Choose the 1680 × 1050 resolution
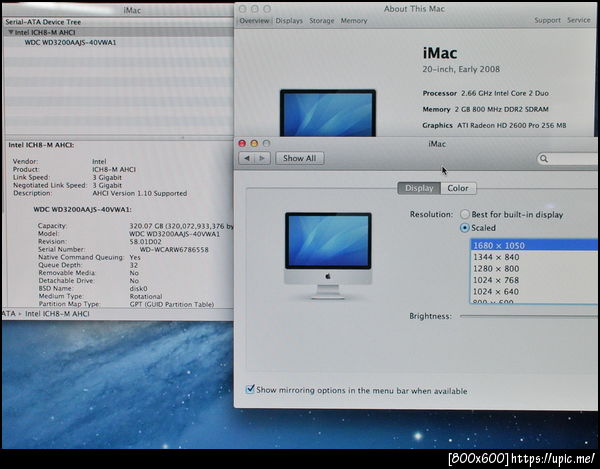This screenshot has width=600, height=469. 534,245
